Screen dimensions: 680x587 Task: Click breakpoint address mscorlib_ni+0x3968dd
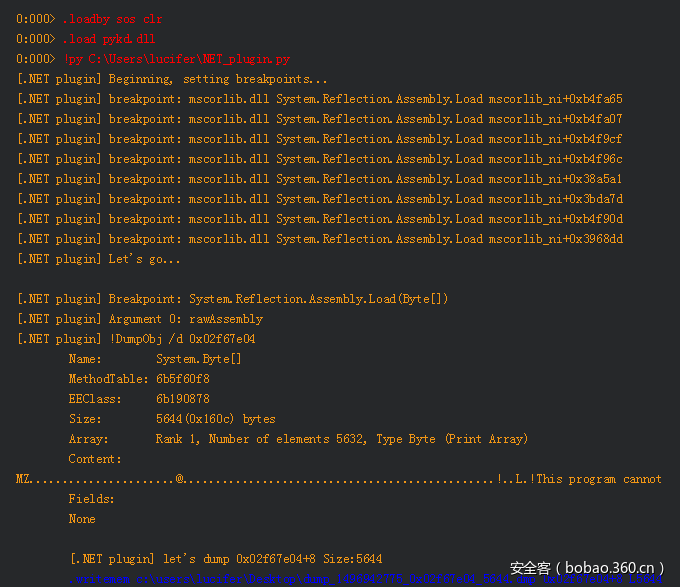(x=555, y=239)
